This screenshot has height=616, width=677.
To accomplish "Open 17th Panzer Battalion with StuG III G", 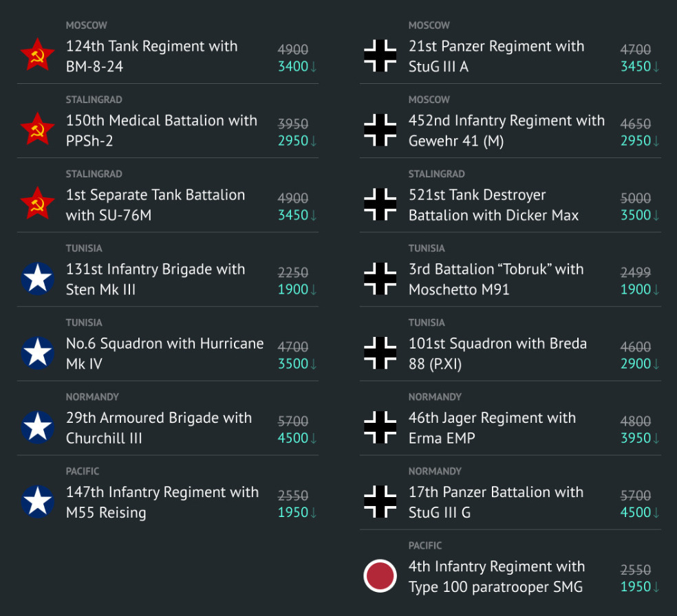I will [495, 502].
